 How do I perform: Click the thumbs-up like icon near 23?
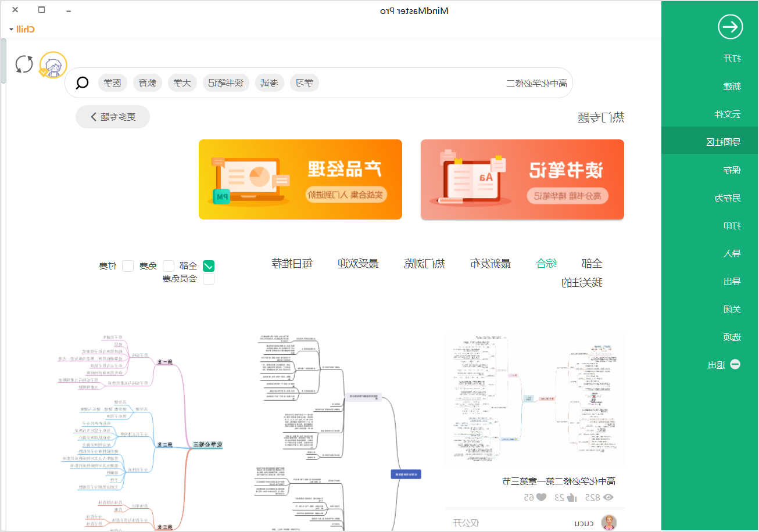(x=571, y=497)
